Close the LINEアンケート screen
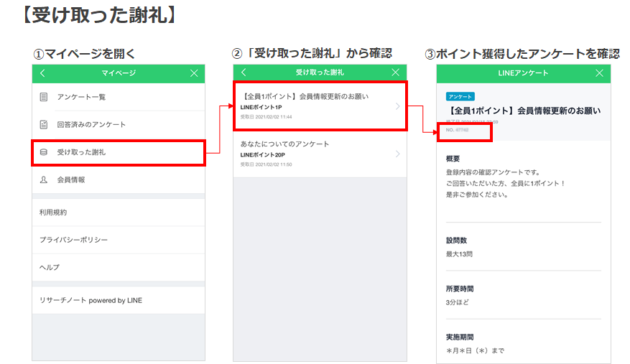The height and width of the screenshot is (364, 630). coord(599,73)
